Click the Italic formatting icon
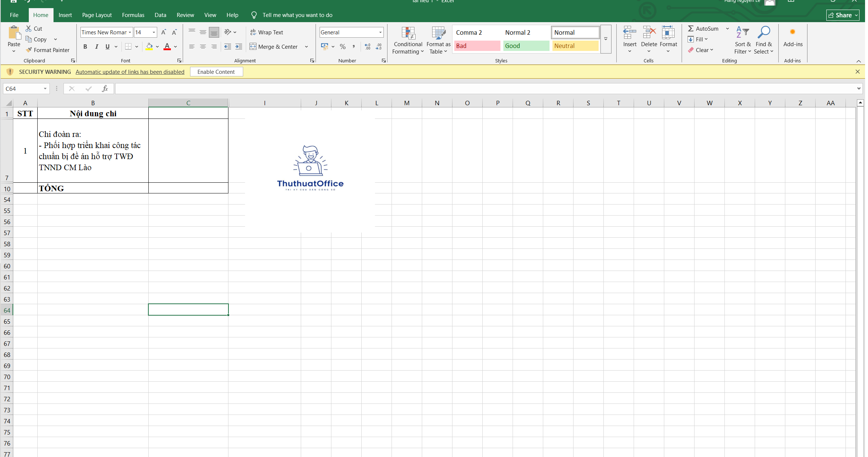This screenshot has width=868, height=457. coord(96,47)
